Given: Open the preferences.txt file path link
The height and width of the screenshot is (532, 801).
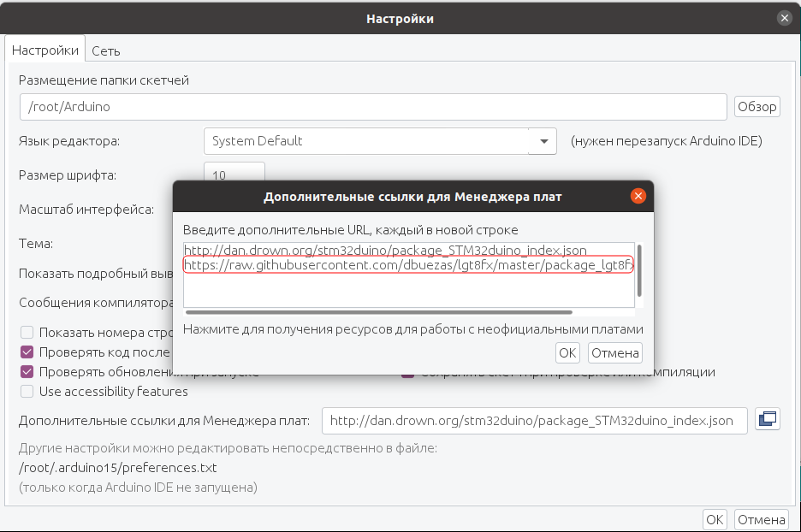Looking at the screenshot, I should 117,468.
